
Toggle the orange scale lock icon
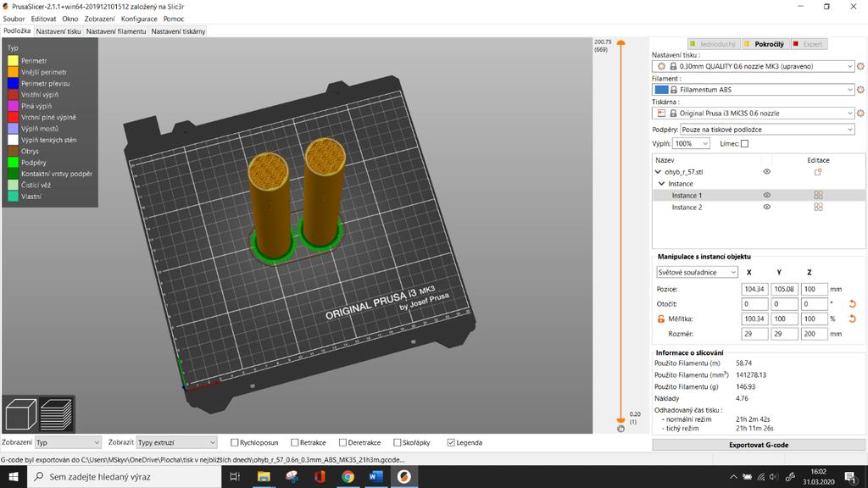pyautogui.click(x=660, y=319)
